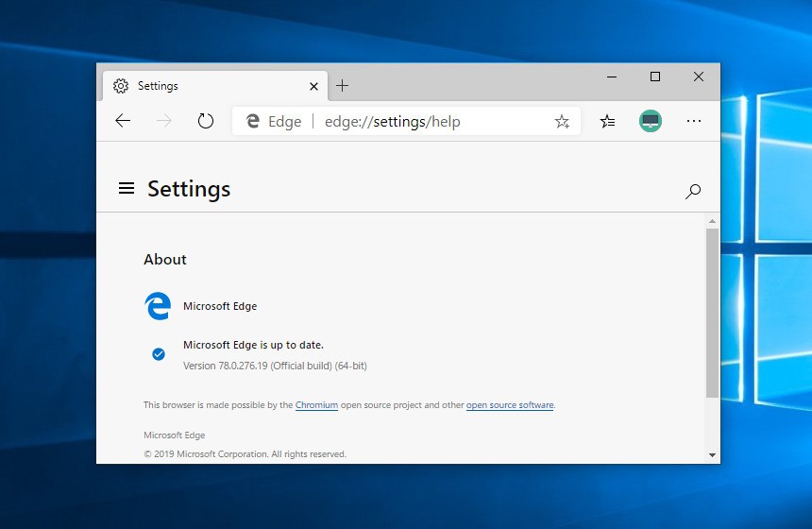Expand the Settings hamburger menu
The image size is (812, 529).
tap(127, 189)
